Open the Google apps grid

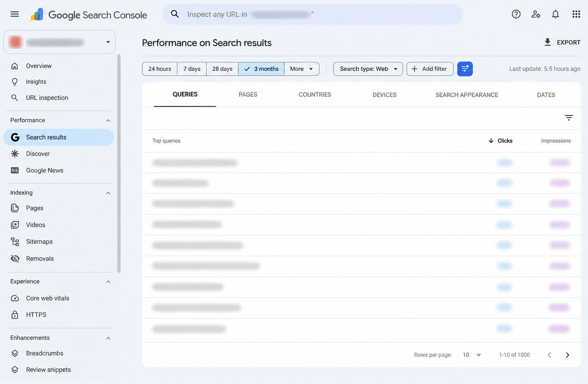[x=576, y=14]
